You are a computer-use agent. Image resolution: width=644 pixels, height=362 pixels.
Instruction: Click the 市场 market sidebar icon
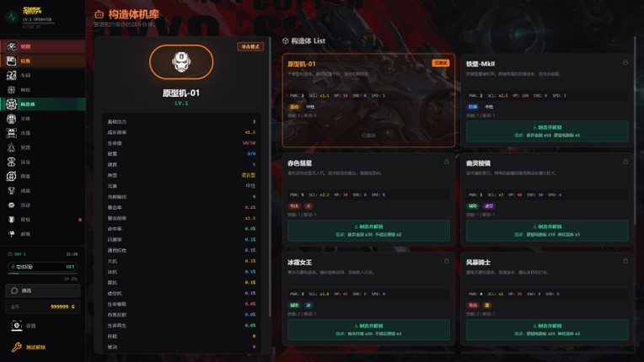click(x=12, y=133)
